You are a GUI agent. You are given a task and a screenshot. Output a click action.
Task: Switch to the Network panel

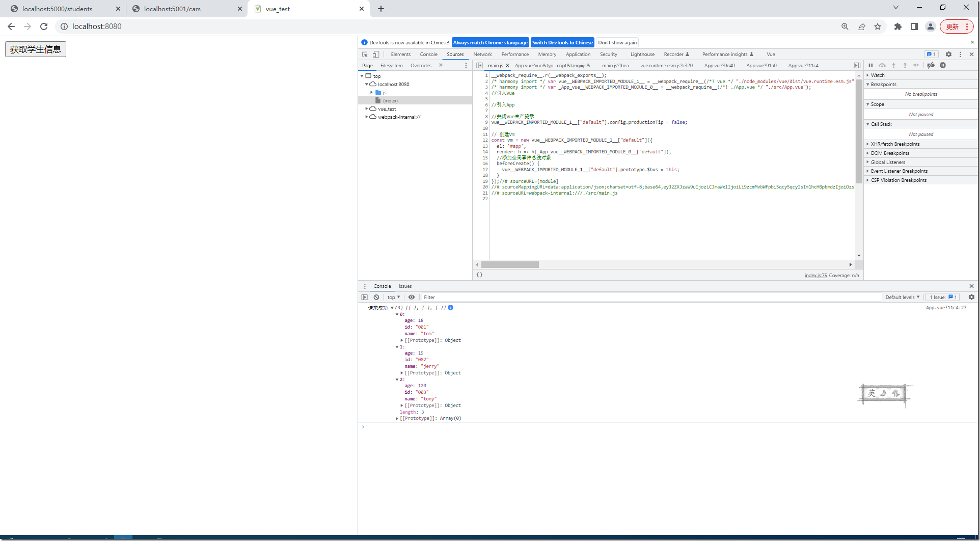(482, 55)
